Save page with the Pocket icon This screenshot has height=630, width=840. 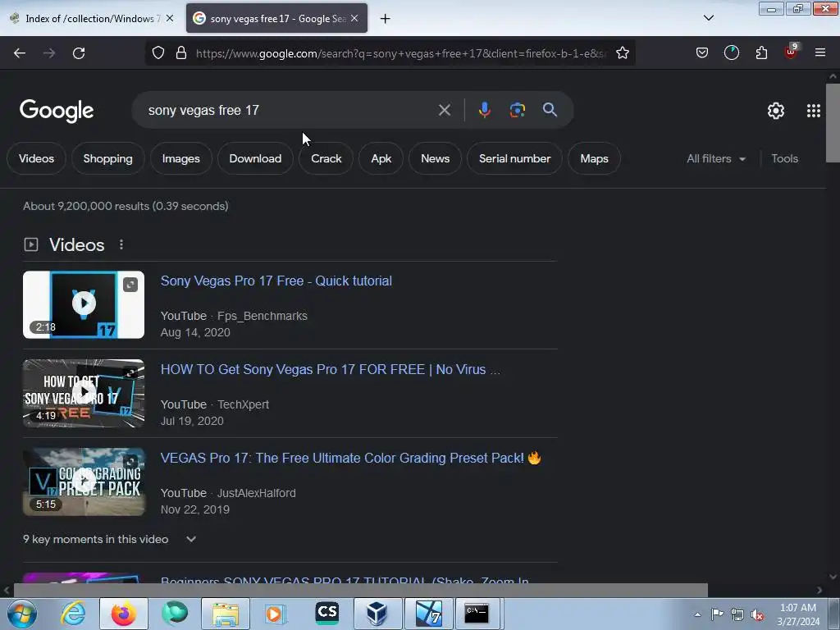(x=702, y=53)
